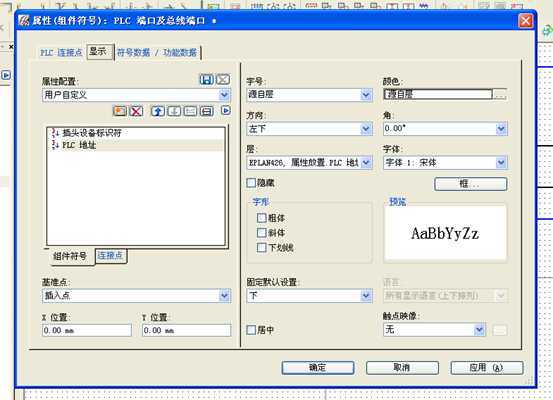Screen dimensions: 553x400
Task: Select the 显示 tab
Action: click(x=99, y=52)
